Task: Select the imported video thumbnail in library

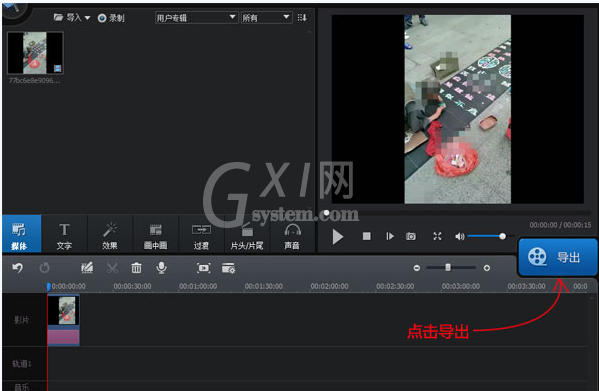Action: [x=35, y=53]
